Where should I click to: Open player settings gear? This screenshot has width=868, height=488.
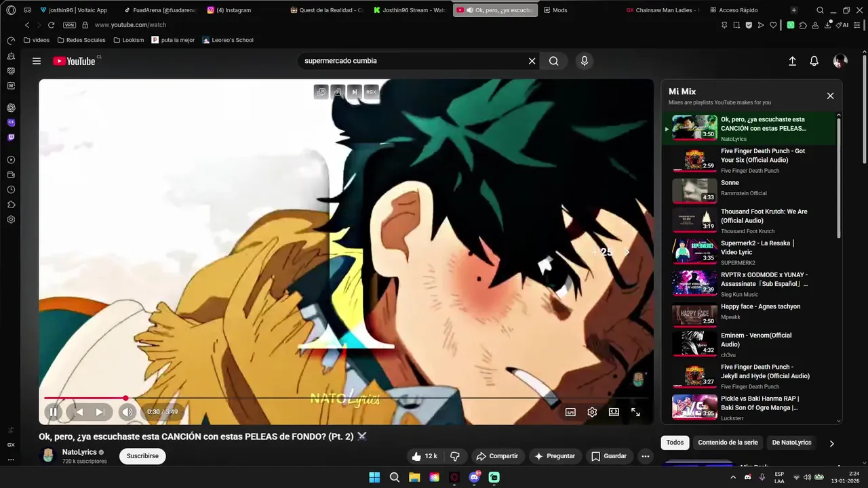pos(592,412)
